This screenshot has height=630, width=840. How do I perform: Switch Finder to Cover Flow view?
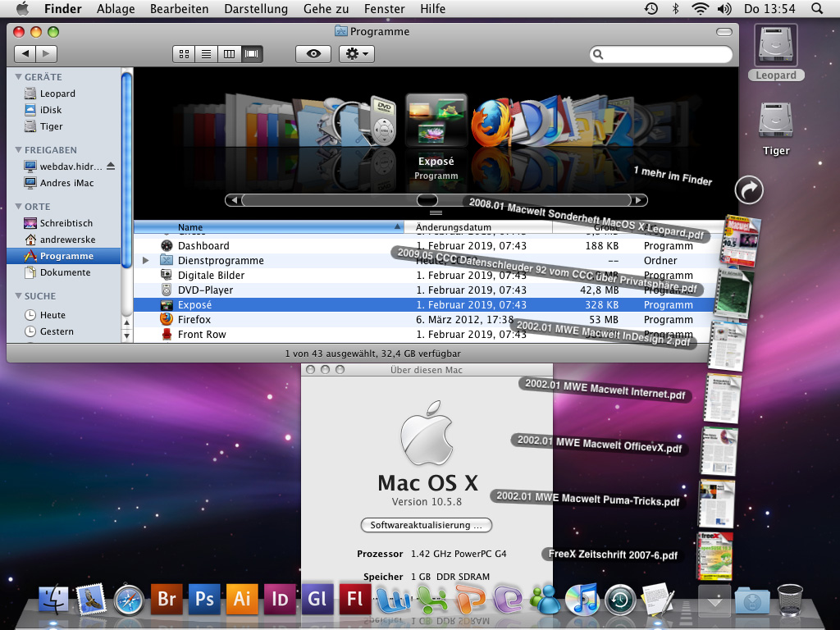(x=251, y=53)
